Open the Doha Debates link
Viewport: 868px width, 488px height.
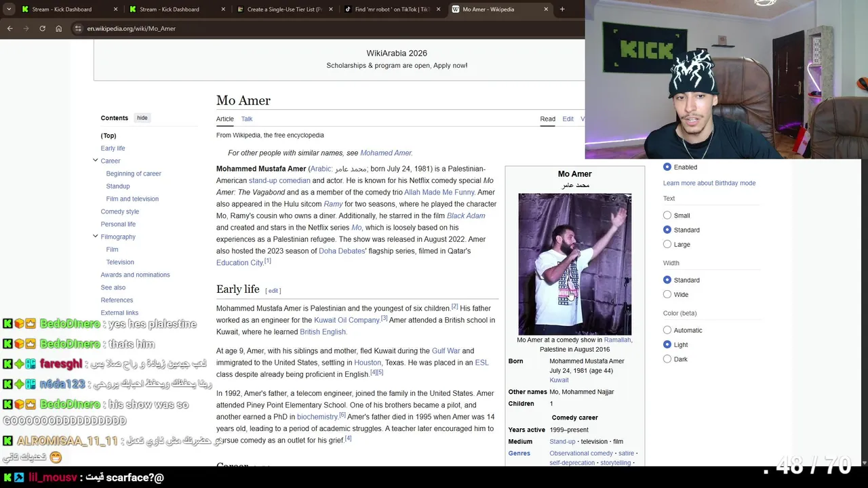click(342, 251)
